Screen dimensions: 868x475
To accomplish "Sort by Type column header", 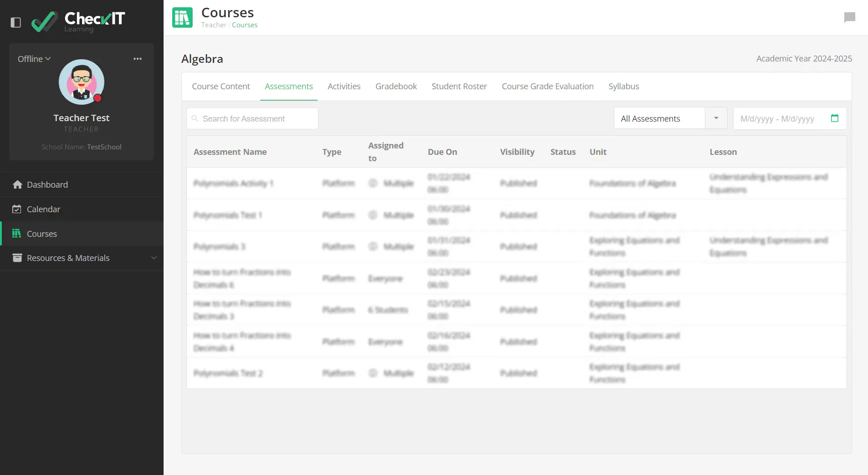I will pos(332,152).
